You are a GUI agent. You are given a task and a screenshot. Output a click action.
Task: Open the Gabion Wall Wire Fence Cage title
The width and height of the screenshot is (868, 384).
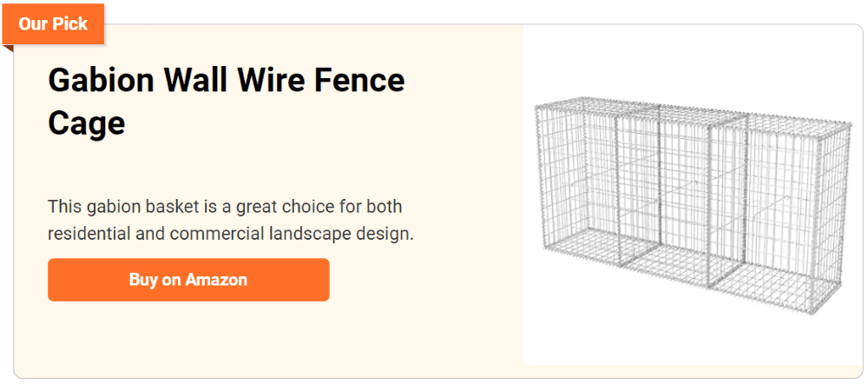(226, 102)
